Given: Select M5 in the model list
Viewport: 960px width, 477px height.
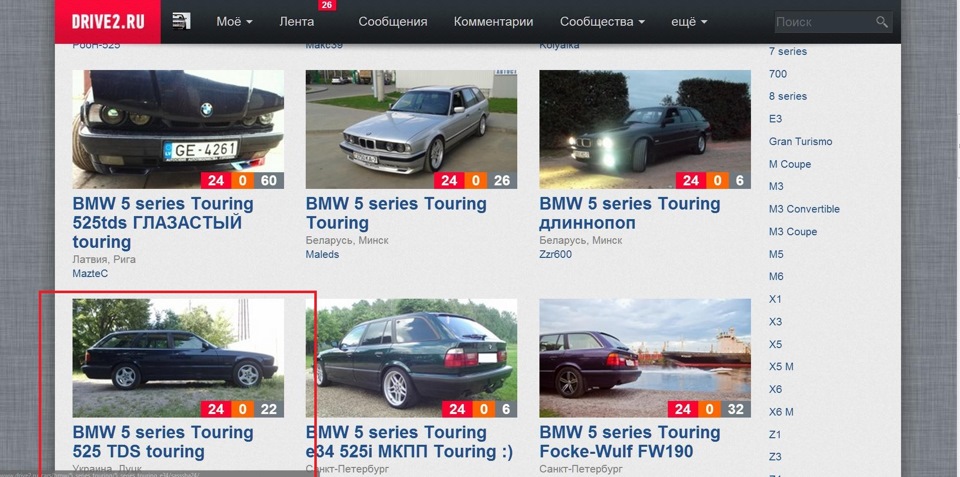Looking at the screenshot, I should pyautogui.click(x=776, y=254).
